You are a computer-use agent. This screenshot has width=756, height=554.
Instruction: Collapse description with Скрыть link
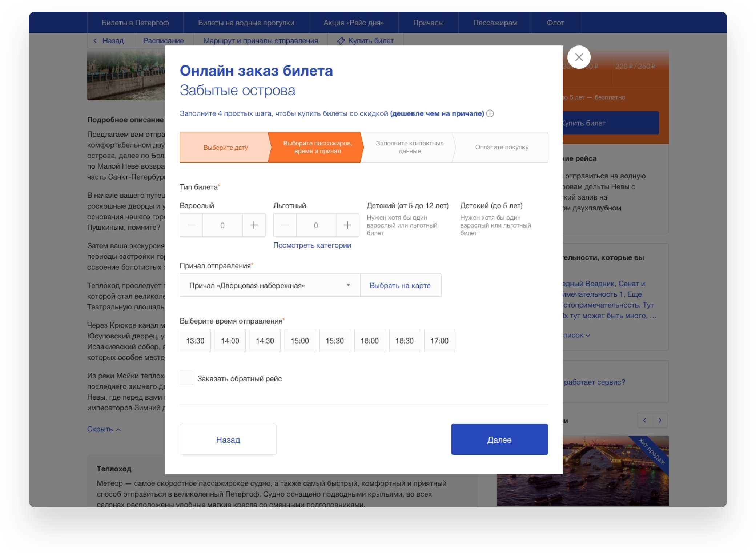(104, 429)
